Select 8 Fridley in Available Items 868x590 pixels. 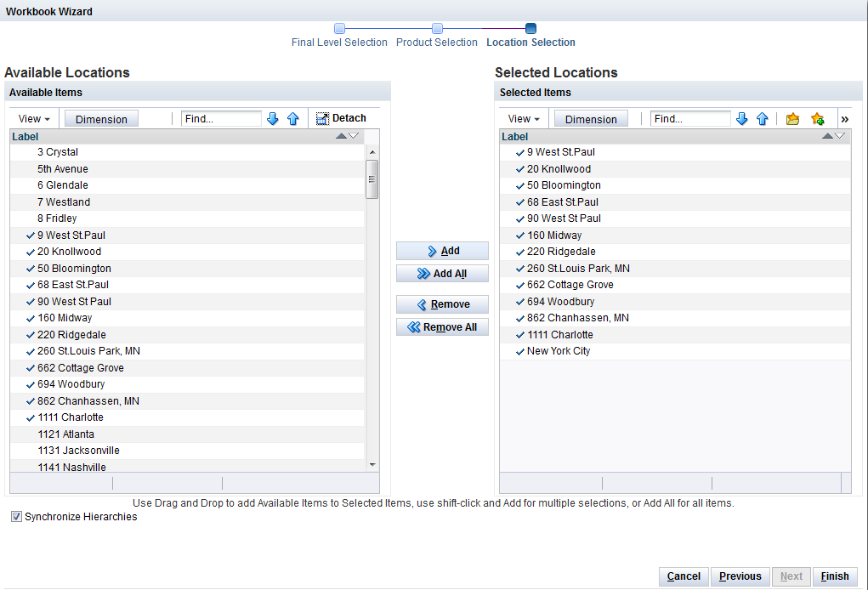point(187,218)
